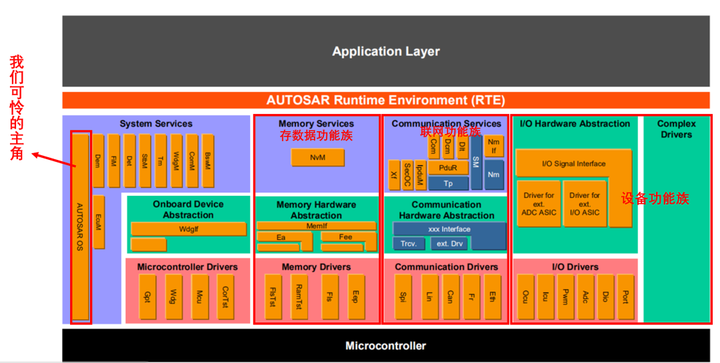Select the PduR block
This screenshot has width=720, height=363.
pos(448,168)
